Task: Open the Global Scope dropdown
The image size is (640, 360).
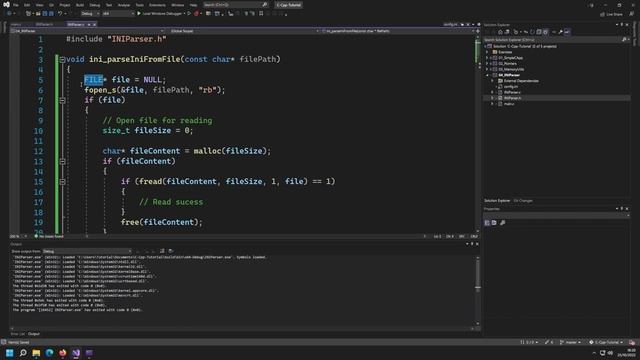Action: click(243, 31)
